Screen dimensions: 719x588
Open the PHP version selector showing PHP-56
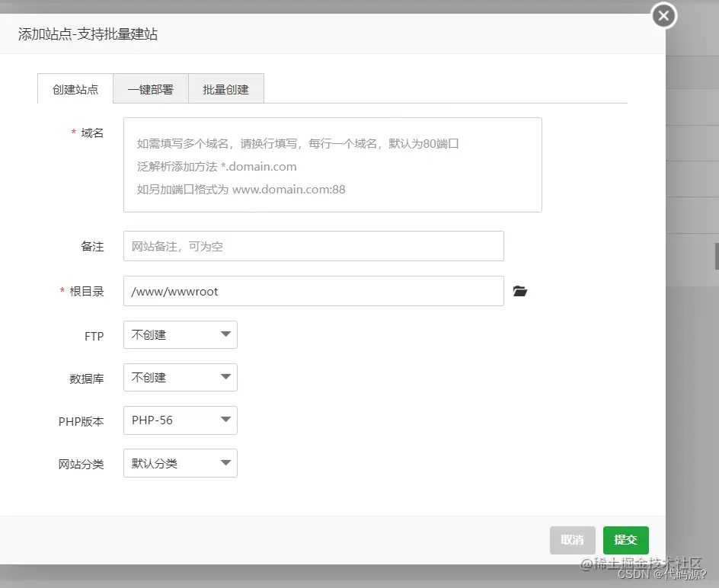(180, 420)
